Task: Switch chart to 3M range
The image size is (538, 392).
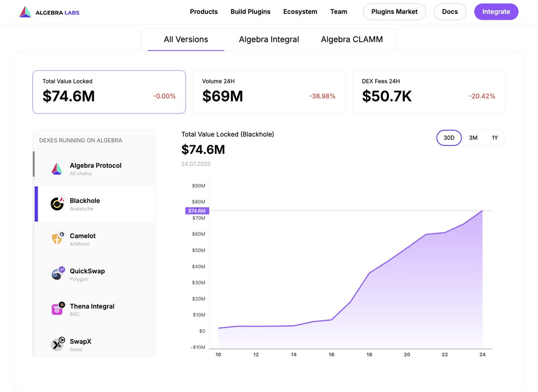Action: pos(473,138)
